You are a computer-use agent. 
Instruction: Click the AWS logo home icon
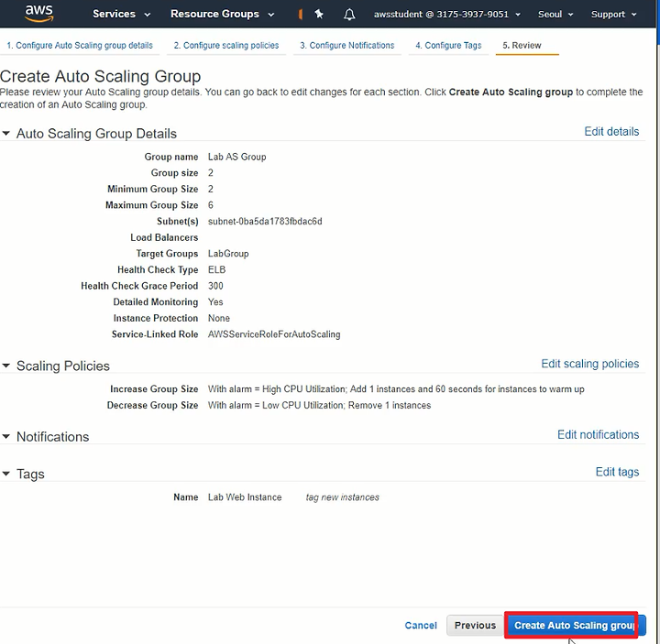tap(38, 13)
